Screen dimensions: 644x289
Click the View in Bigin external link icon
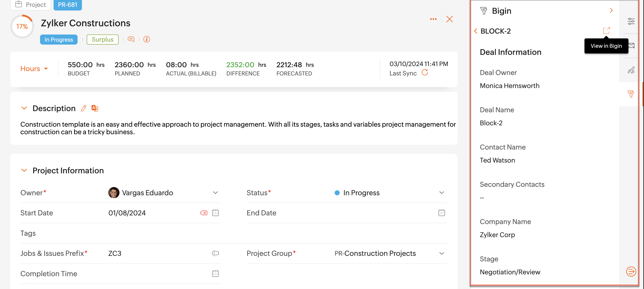coord(606,31)
